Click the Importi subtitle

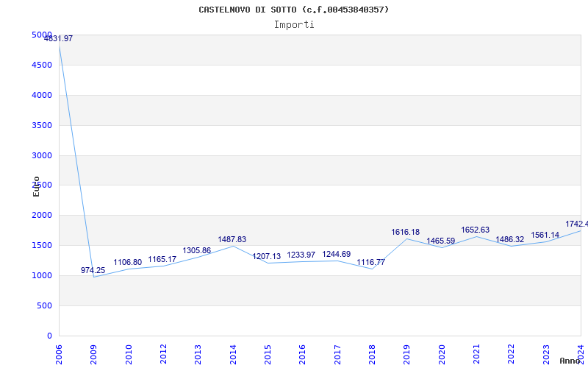pyautogui.click(x=294, y=25)
